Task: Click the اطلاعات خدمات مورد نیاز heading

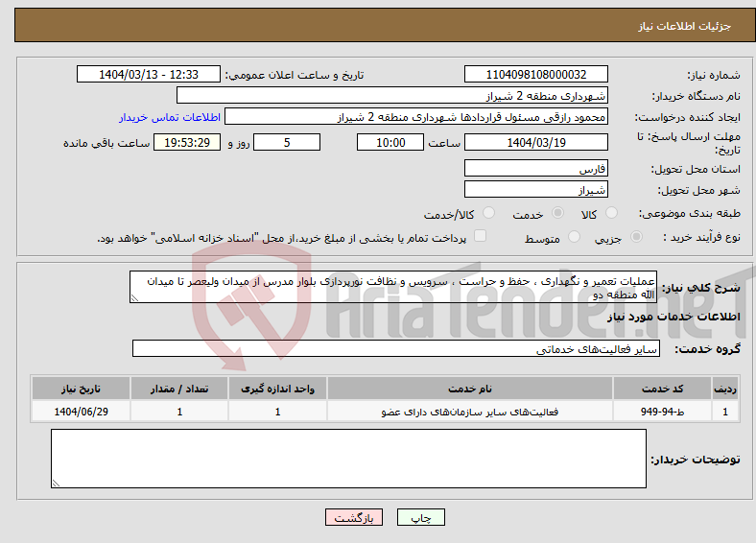Action: pyautogui.click(x=673, y=317)
